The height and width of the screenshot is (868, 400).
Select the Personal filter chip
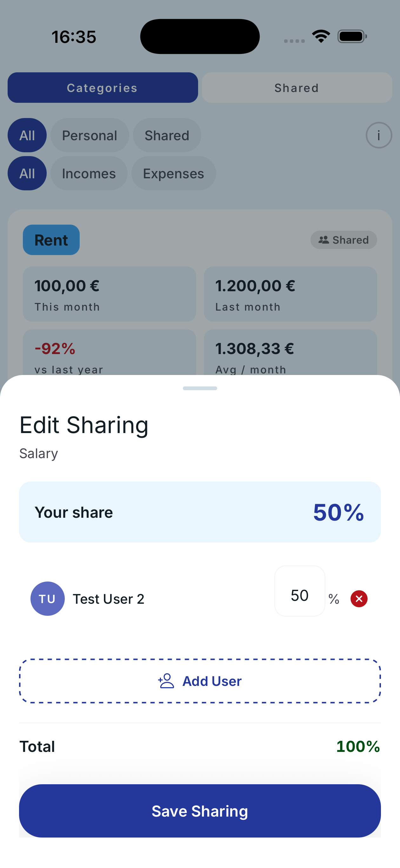[90, 135]
